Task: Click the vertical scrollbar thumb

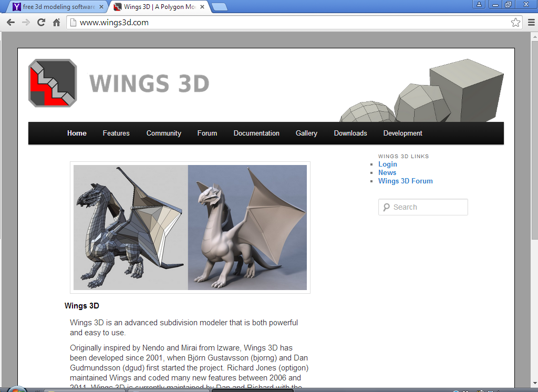Action: click(534, 140)
